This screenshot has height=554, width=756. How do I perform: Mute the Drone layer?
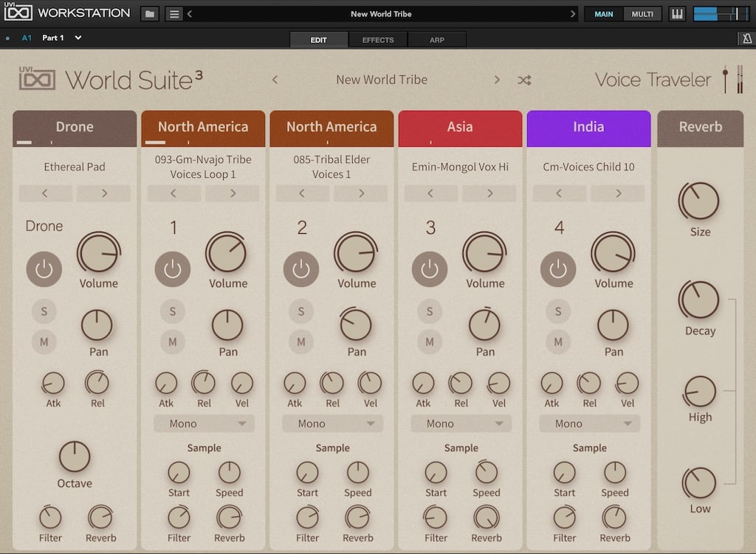[x=44, y=342]
